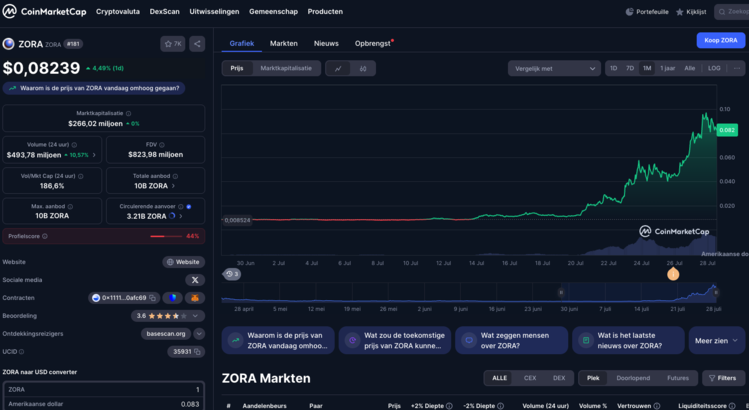Open Gemeenschap menu
The image size is (749, 410).
pyautogui.click(x=273, y=11)
